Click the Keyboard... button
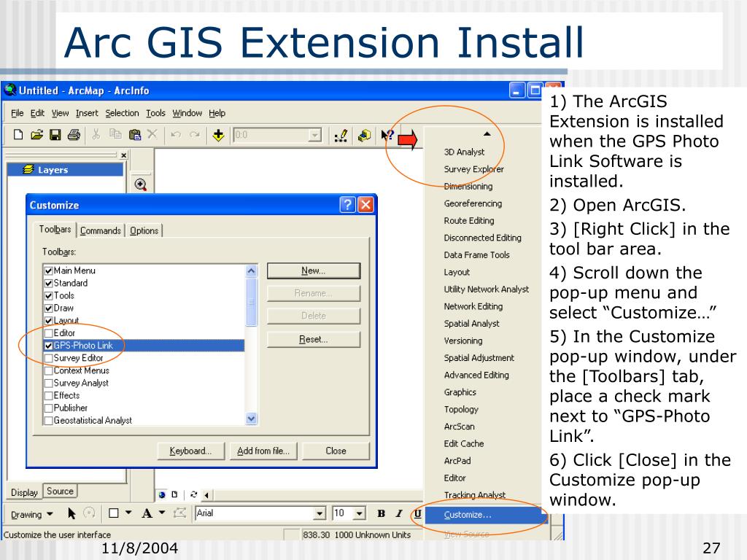 [x=190, y=451]
